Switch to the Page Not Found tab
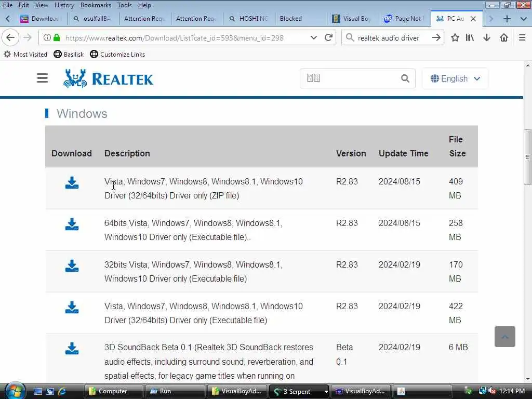Screen dimensions: 532x399 point(404,19)
